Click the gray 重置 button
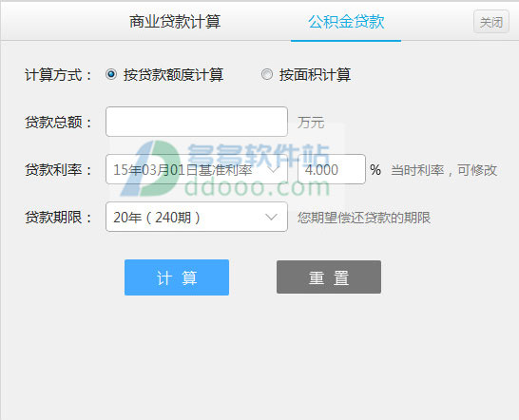 tap(329, 277)
